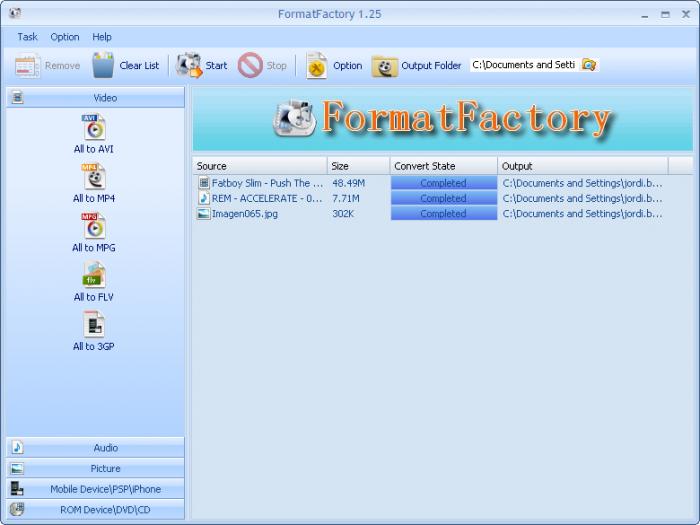
Task: Click the Remove button label
Action: (62, 66)
